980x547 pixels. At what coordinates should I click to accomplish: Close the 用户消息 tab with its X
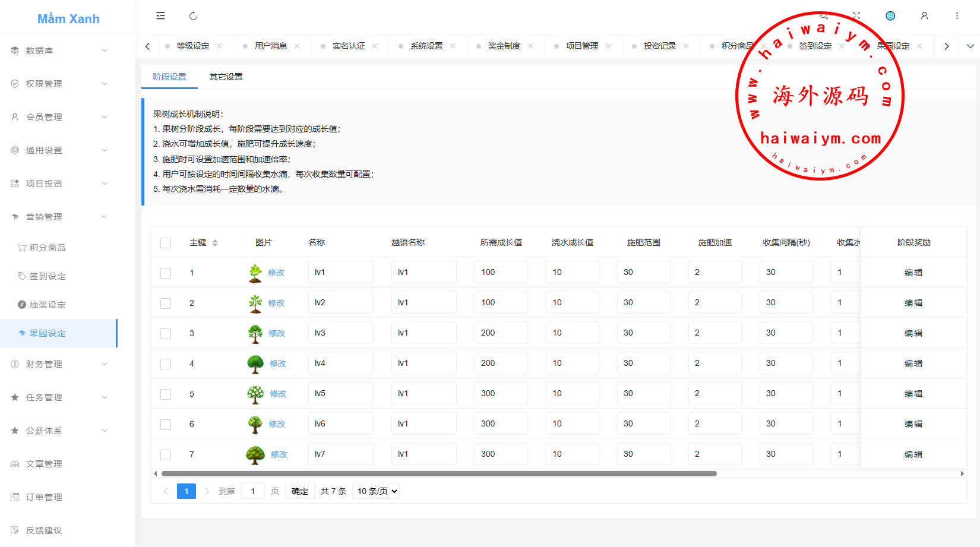coord(297,46)
